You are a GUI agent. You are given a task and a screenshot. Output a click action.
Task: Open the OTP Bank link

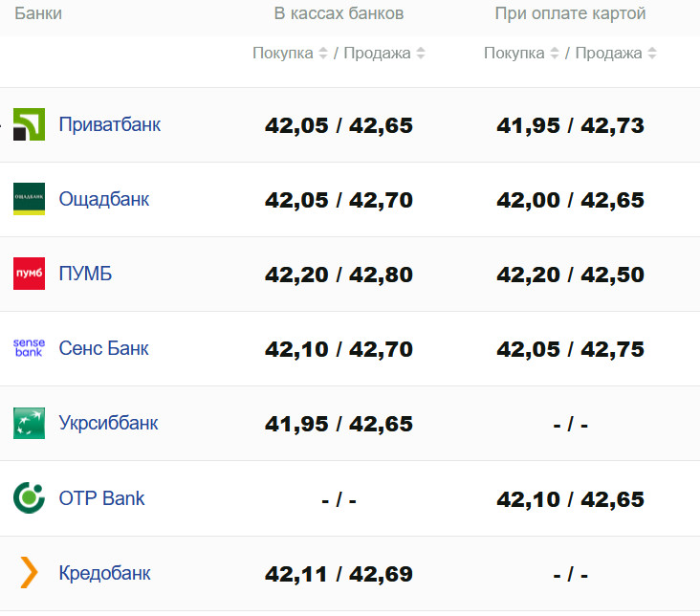click(101, 497)
